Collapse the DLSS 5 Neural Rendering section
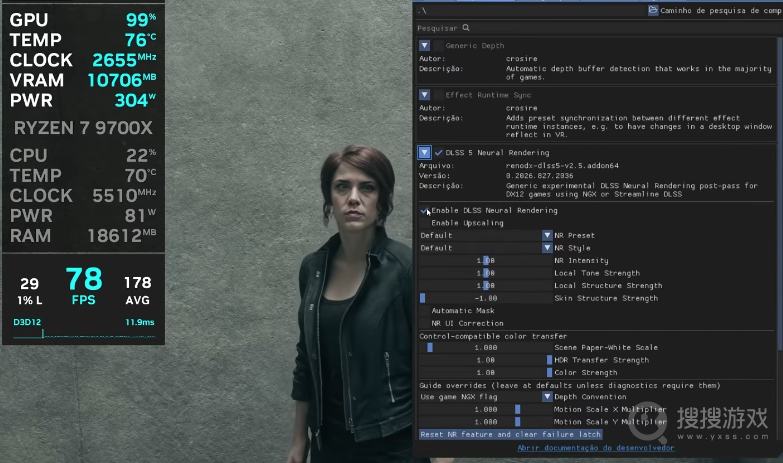 coord(424,152)
